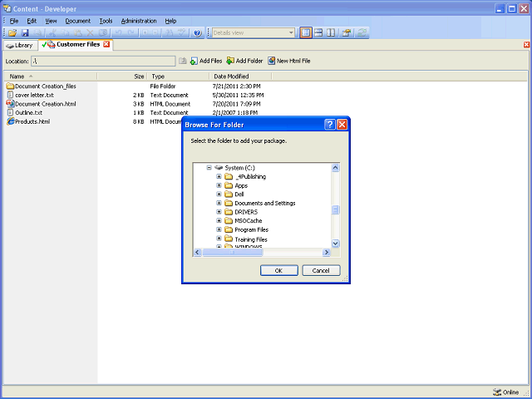Switch to the Library tab
This screenshot has width=532, height=399.
click(20, 45)
